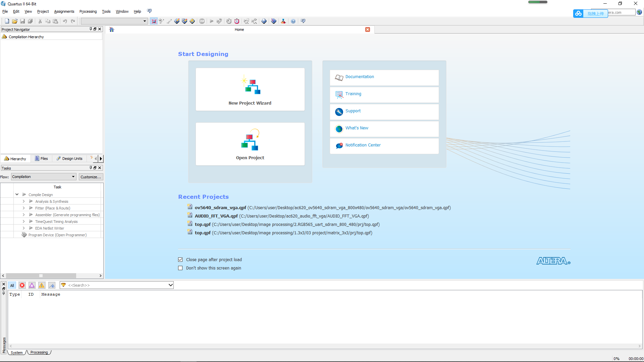Viewport: 644px width, 362px height.
Task: Click the New File toolbar icon
Action: coord(7,21)
